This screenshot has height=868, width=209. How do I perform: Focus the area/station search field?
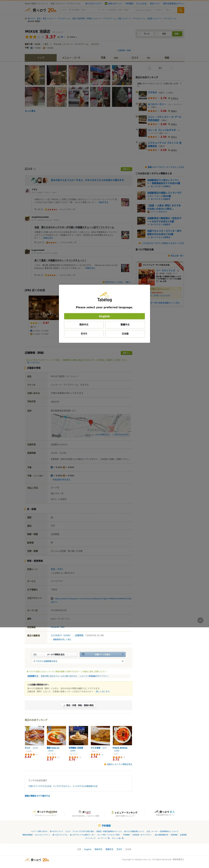point(79,10)
